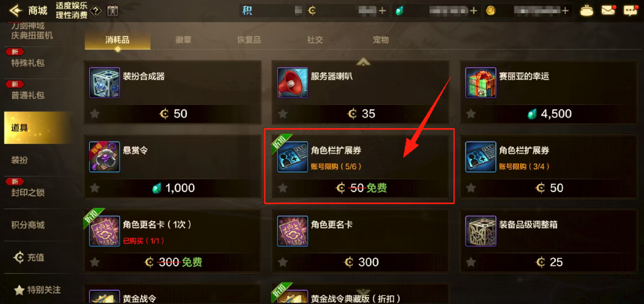Select the 装扮合成器 cube icon
644x304 pixels.
pos(104,83)
